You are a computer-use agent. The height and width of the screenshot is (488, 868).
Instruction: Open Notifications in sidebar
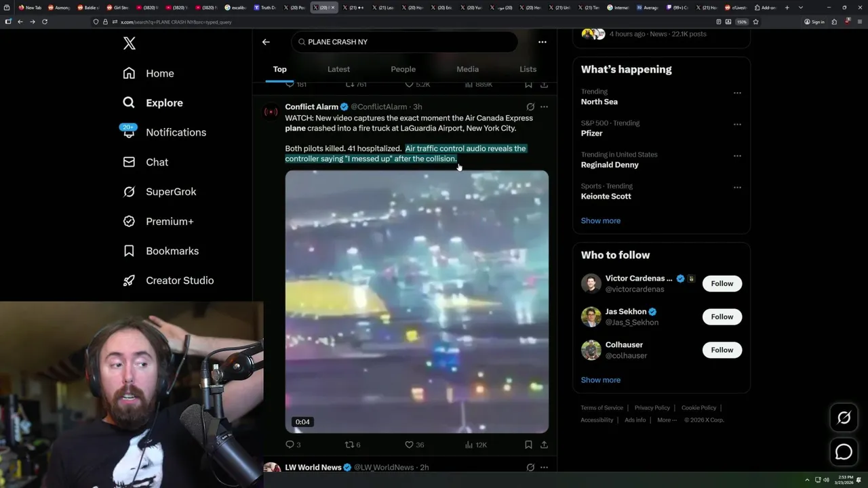tap(164, 132)
